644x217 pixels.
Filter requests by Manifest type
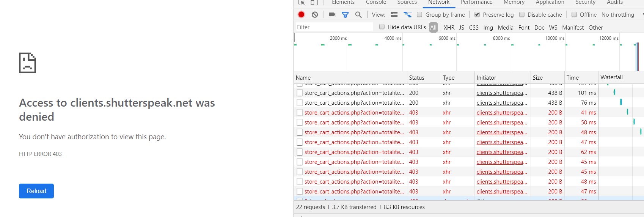coord(573,27)
